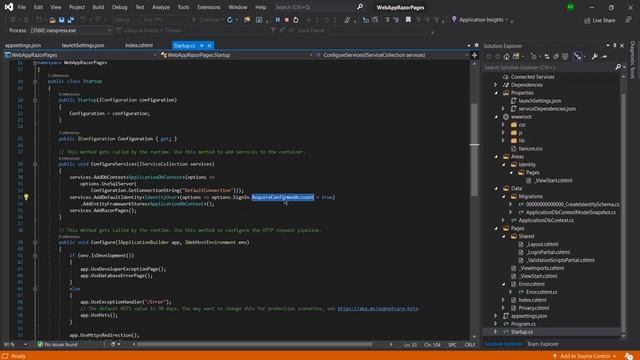This screenshot has width=640, height=360.
Task: Open the zoom percentage dropdown
Action: click(x=25, y=344)
